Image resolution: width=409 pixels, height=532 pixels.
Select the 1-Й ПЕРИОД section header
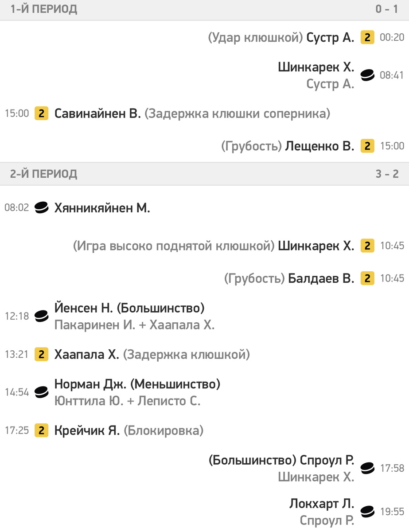pyautogui.click(x=204, y=9)
